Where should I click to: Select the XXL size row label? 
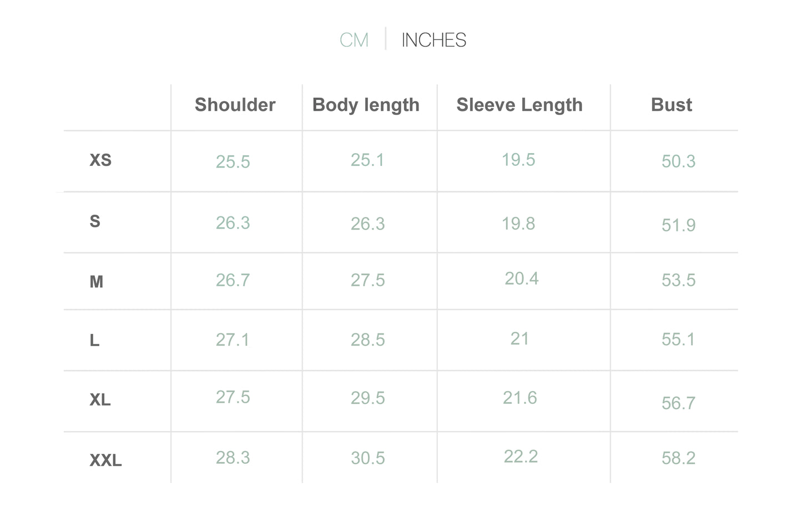(105, 460)
